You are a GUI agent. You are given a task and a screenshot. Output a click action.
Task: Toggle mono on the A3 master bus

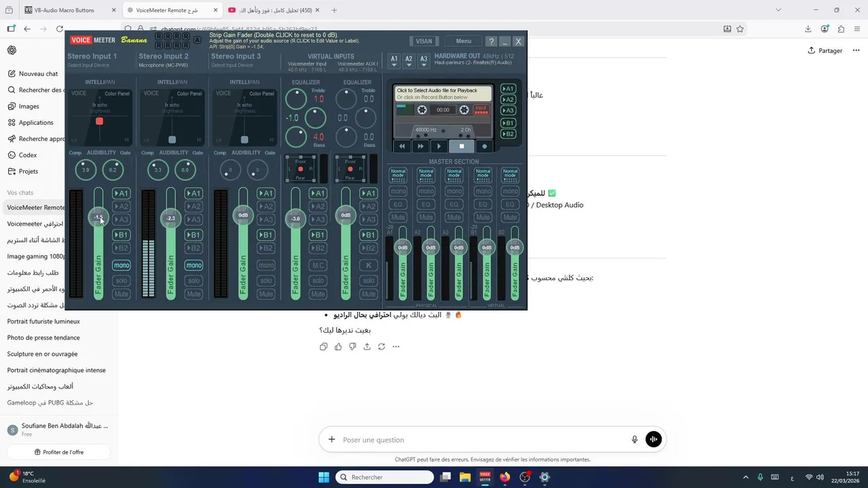pyautogui.click(x=454, y=192)
